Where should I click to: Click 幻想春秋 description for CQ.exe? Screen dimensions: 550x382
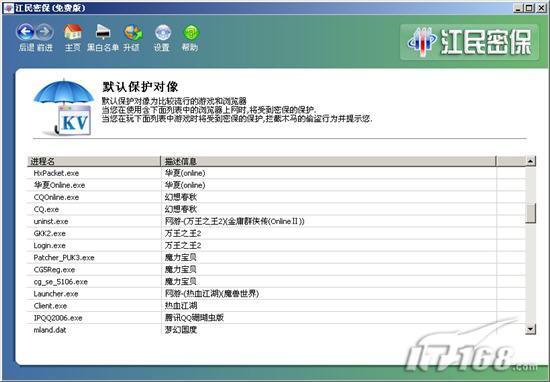181,209
